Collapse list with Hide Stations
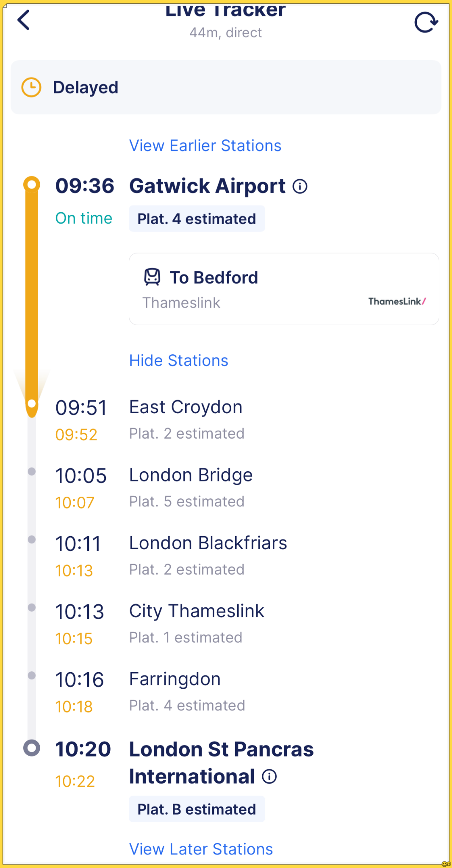The width and height of the screenshot is (452, 868). click(178, 360)
